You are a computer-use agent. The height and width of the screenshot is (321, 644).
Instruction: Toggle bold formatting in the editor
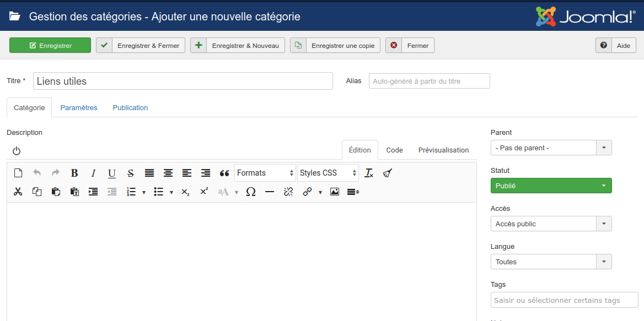click(x=74, y=173)
